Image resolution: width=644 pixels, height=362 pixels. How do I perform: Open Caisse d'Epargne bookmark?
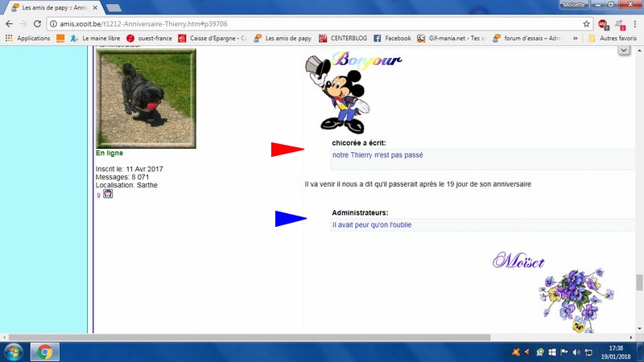click(x=213, y=38)
